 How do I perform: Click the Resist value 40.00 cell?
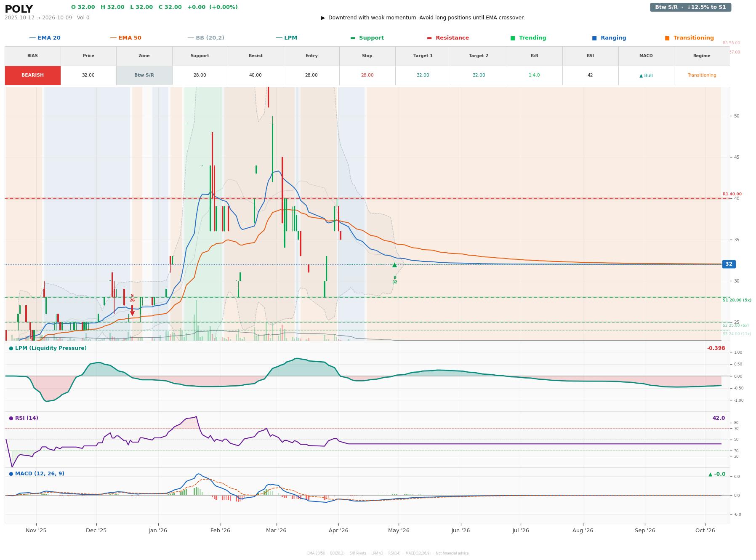point(256,75)
